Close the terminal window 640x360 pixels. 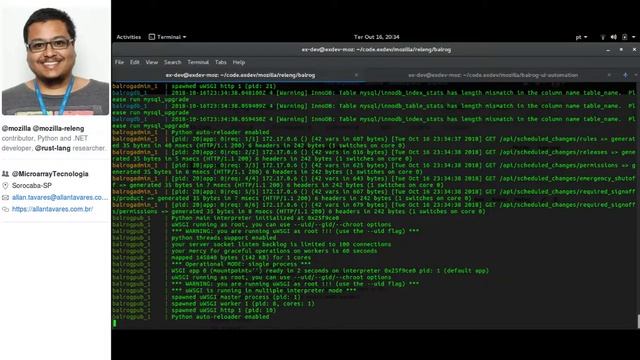pos(634,50)
